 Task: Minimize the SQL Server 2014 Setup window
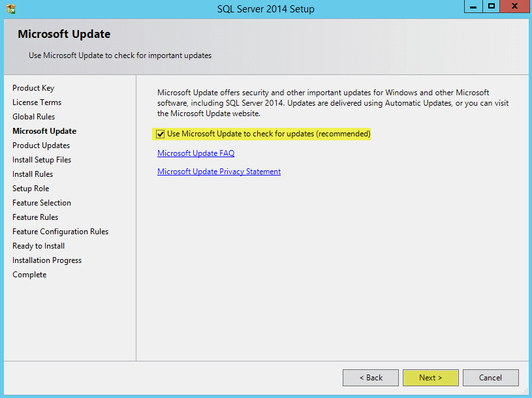473,7
